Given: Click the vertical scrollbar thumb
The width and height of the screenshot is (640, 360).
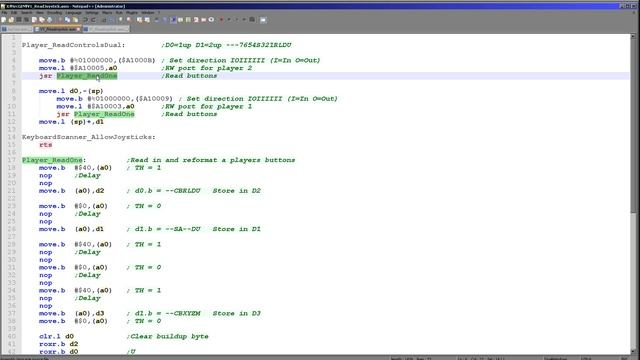Looking at the screenshot, I should 633,127.
